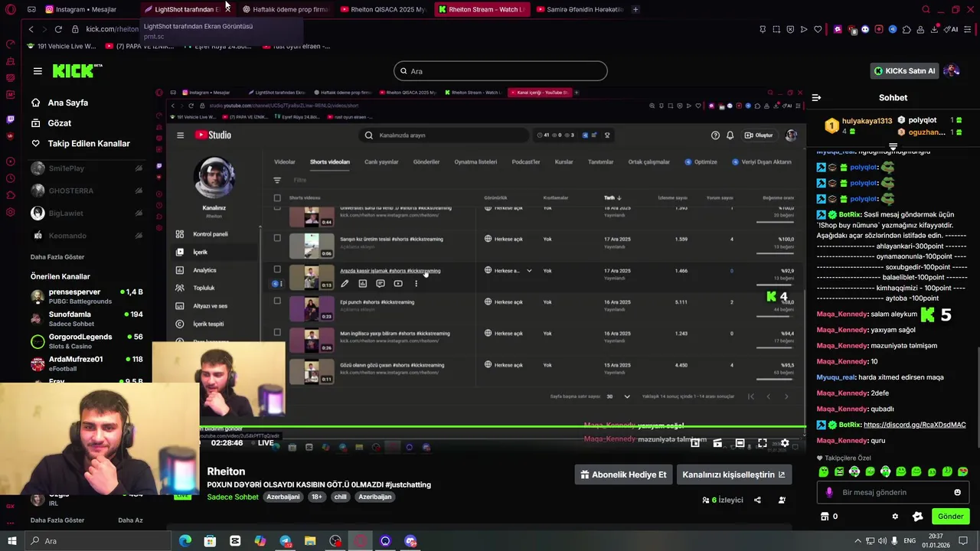This screenshot has height=551, width=980.
Task: Open visibility dropdown for Arazda kassir video
Action: (528, 270)
